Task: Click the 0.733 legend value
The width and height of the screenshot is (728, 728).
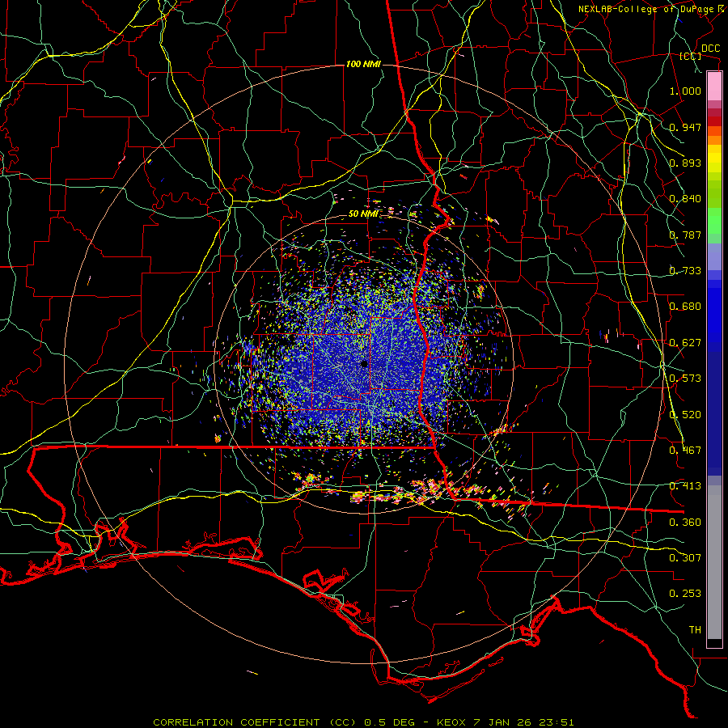Action: 685,271
